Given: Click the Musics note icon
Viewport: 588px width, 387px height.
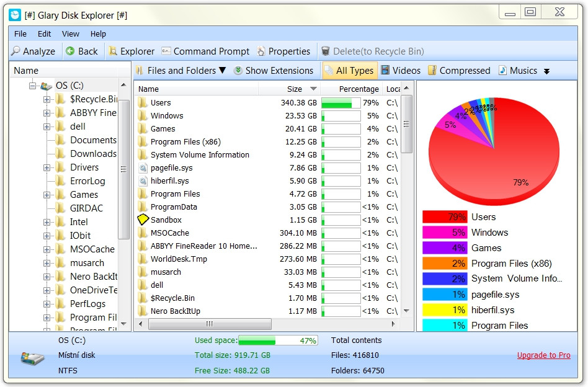Looking at the screenshot, I should [x=503, y=70].
